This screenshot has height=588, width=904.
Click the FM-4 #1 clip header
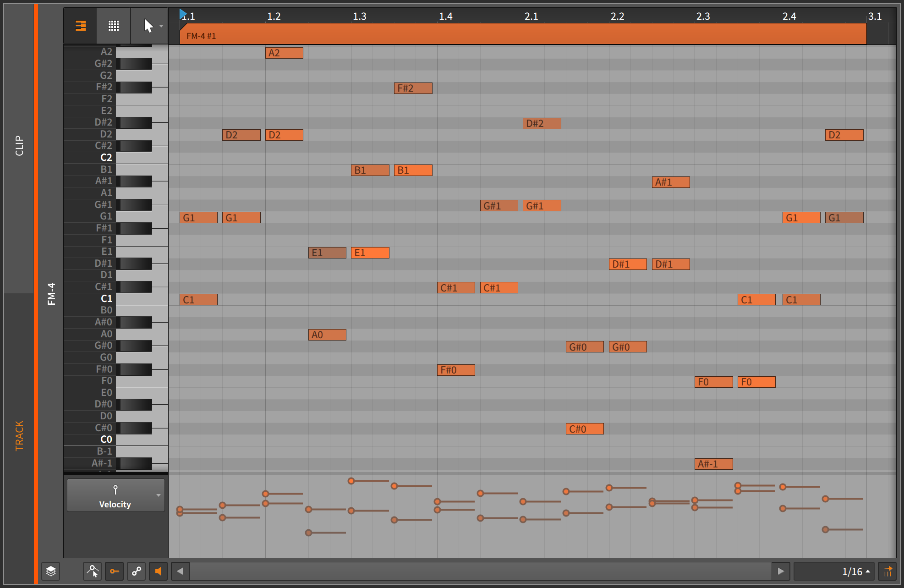coord(202,35)
